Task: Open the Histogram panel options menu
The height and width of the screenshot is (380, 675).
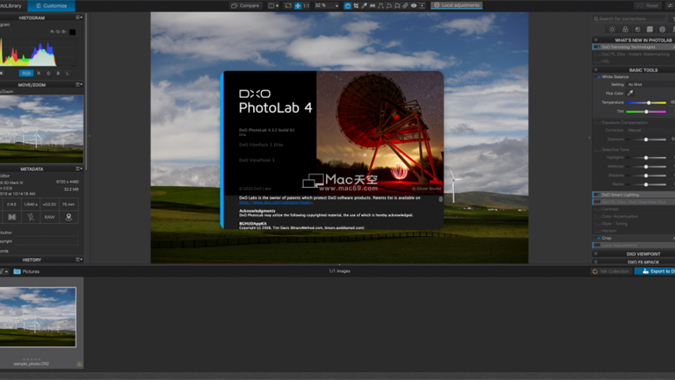Action: (x=79, y=18)
